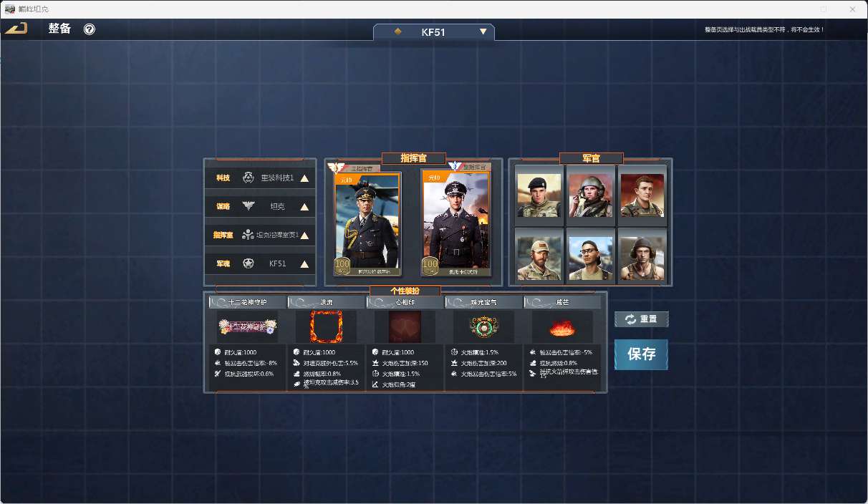
Task: Expand the 指挥室 row arrow
Action: coord(304,236)
